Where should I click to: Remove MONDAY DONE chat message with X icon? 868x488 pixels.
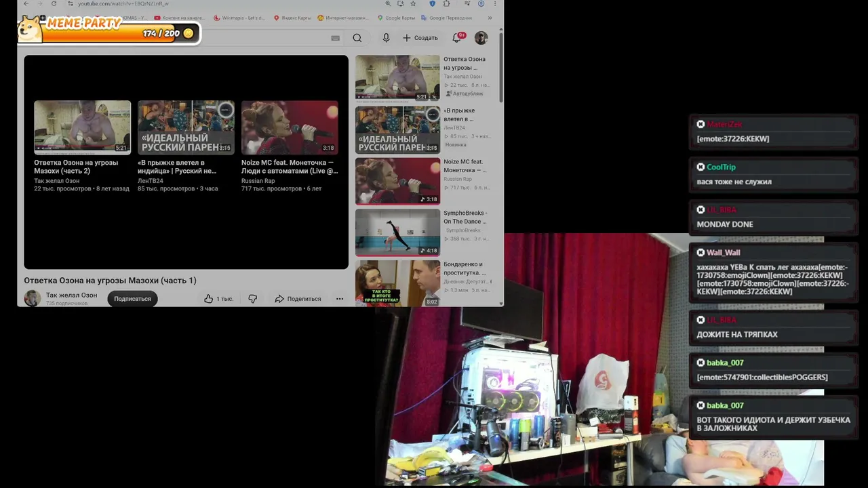(701, 209)
